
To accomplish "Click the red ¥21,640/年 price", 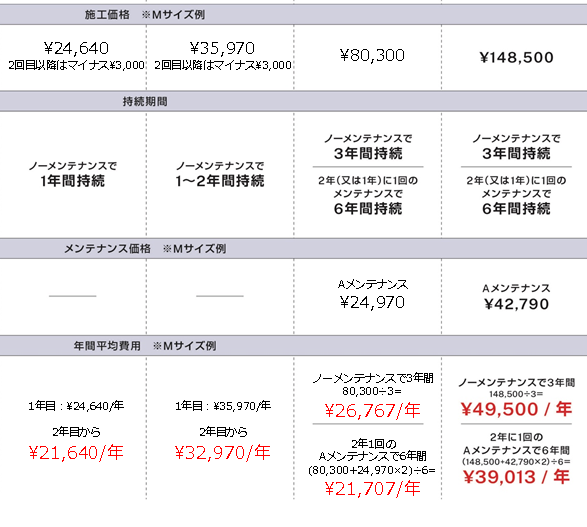I will point(76,453).
